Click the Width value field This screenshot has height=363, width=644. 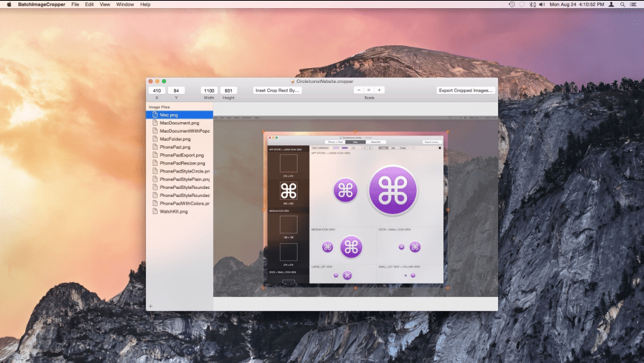pos(209,90)
